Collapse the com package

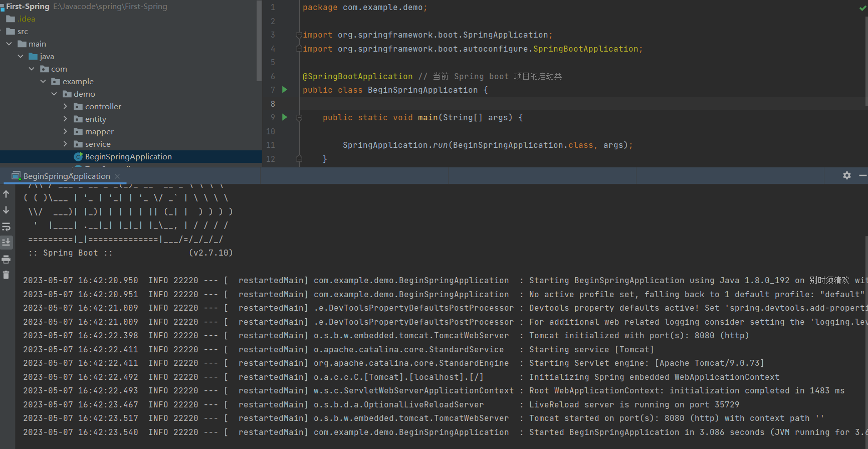[x=32, y=69]
